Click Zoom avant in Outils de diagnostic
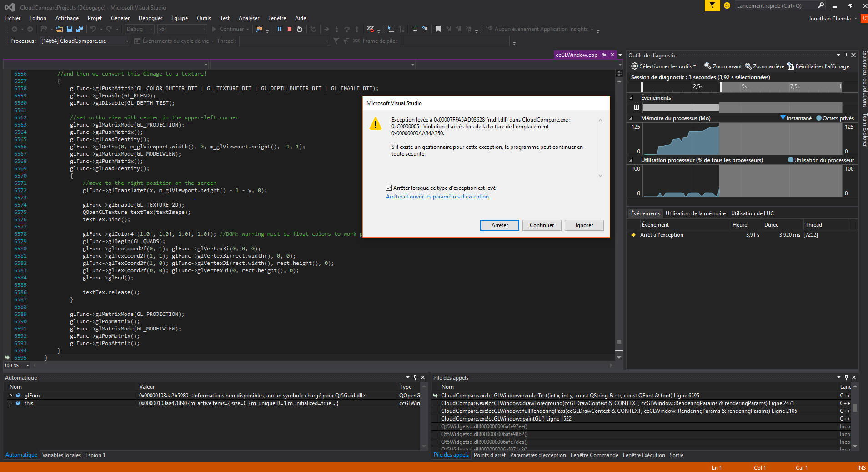The image size is (868, 472). 723,66
